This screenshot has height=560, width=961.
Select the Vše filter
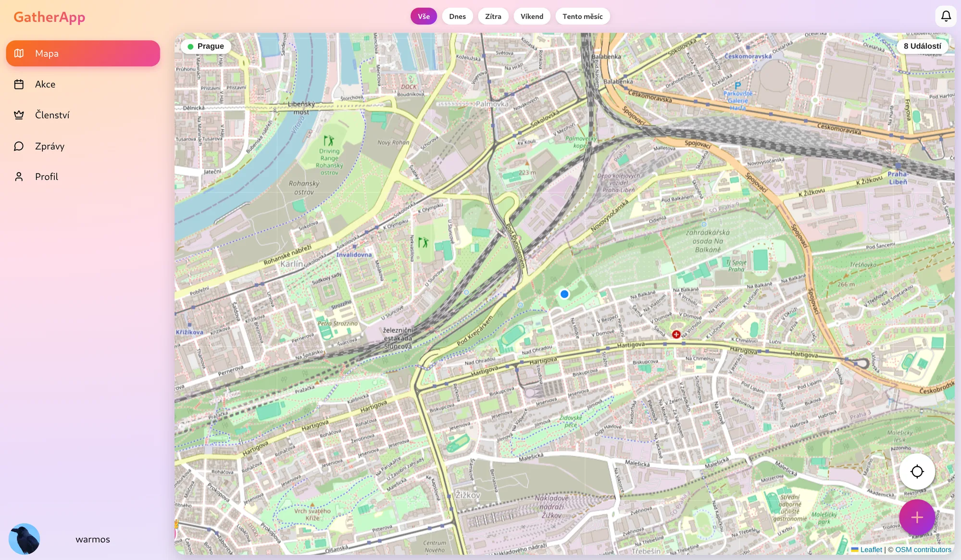point(424,16)
